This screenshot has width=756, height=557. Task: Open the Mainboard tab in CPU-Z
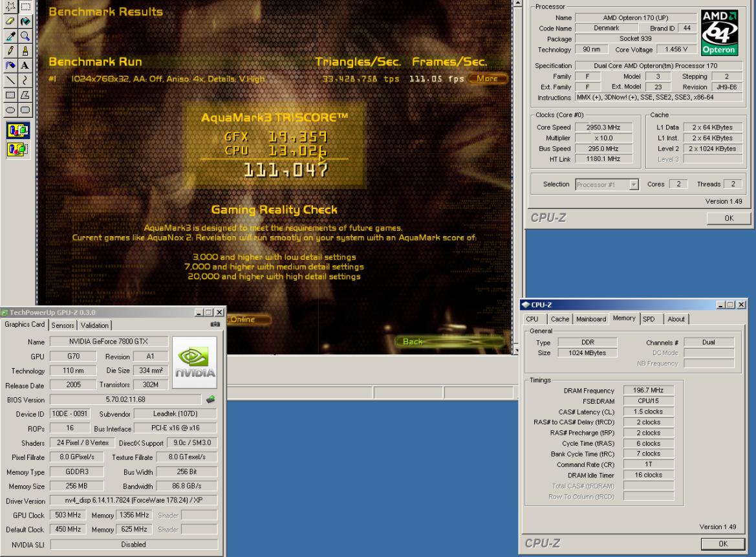[x=591, y=319]
